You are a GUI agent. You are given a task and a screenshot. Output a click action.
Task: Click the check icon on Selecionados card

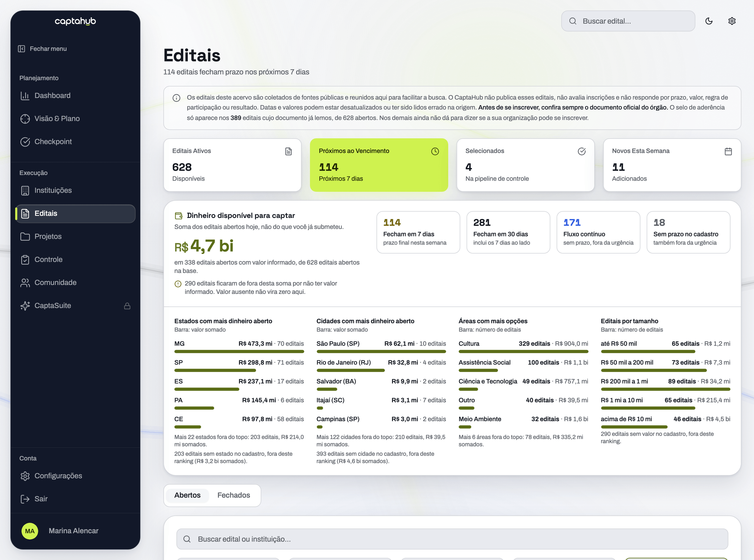(x=582, y=151)
